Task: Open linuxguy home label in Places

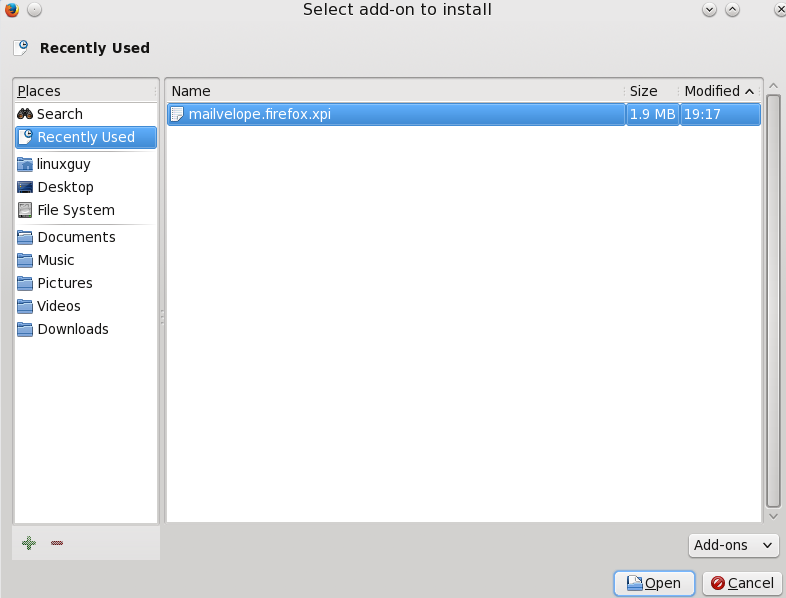Action: (x=64, y=164)
